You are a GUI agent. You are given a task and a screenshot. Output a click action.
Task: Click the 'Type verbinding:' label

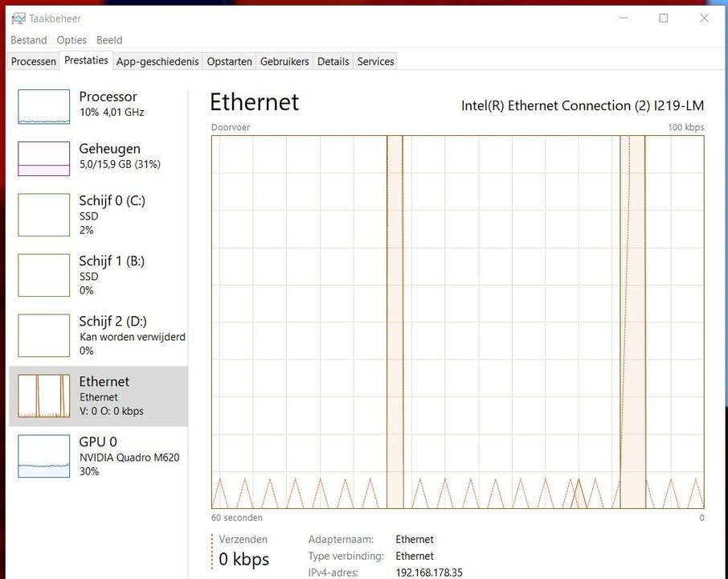[x=346, y=556]
